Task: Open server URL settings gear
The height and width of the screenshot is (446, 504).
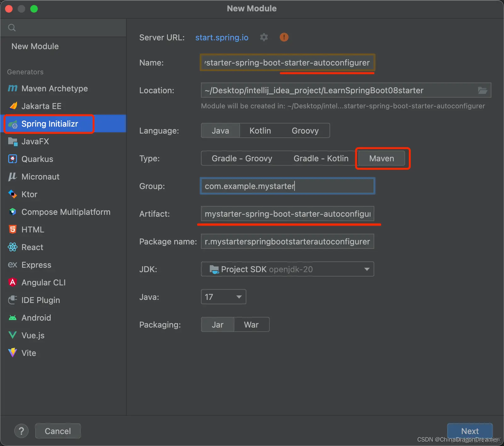Action: click(x=264, y=37)
